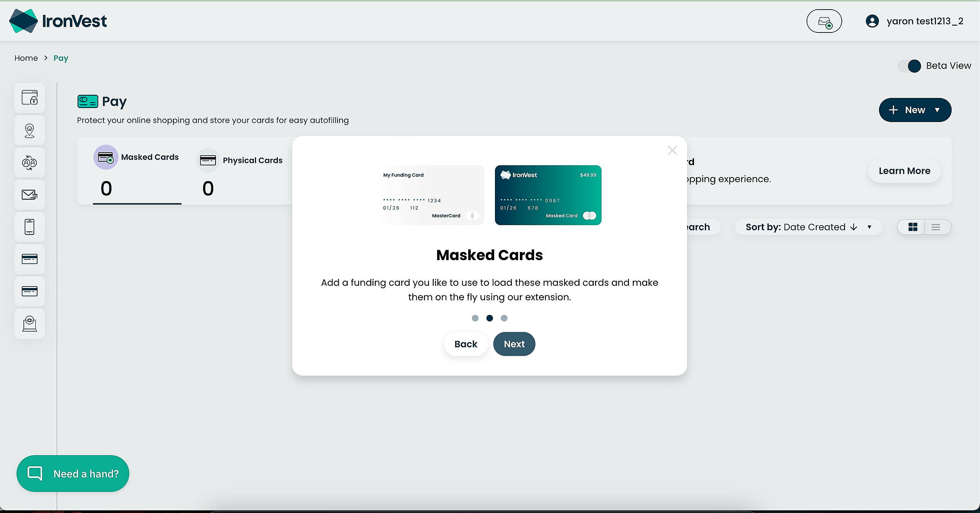980x513 pixels.
Task: Expand the New button dropdown arrow
Action: [x=938, y=110]
